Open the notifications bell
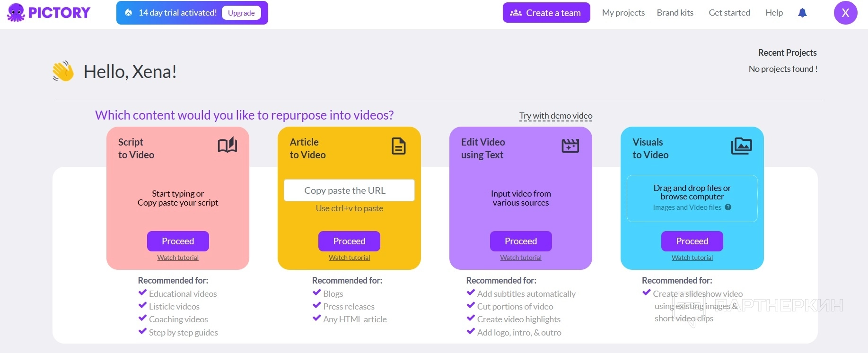 pos(802,13)
